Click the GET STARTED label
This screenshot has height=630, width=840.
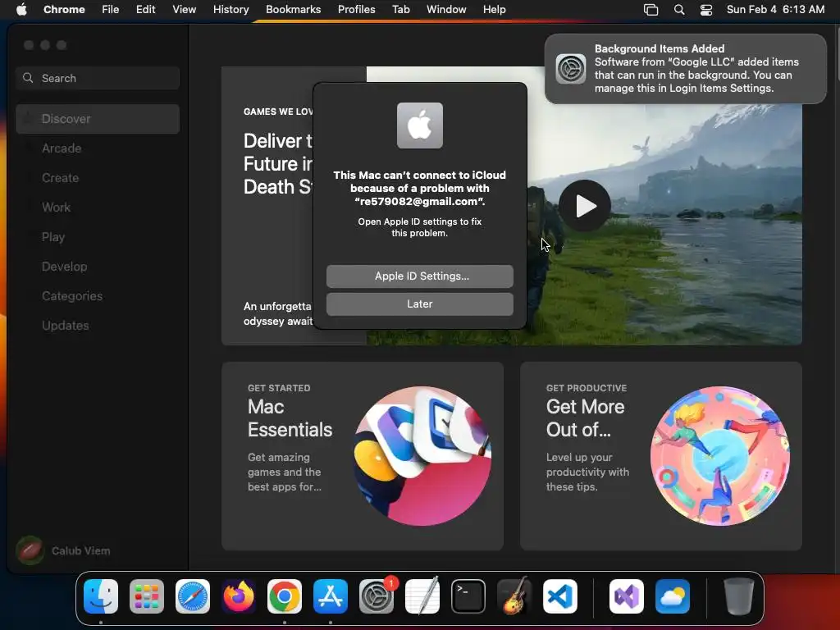[x=279, y=388]
